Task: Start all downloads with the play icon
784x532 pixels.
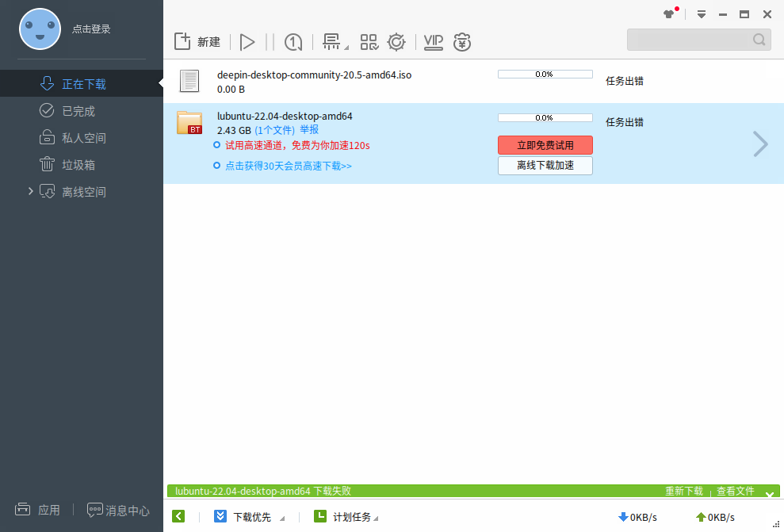Action: pos(247,42)
